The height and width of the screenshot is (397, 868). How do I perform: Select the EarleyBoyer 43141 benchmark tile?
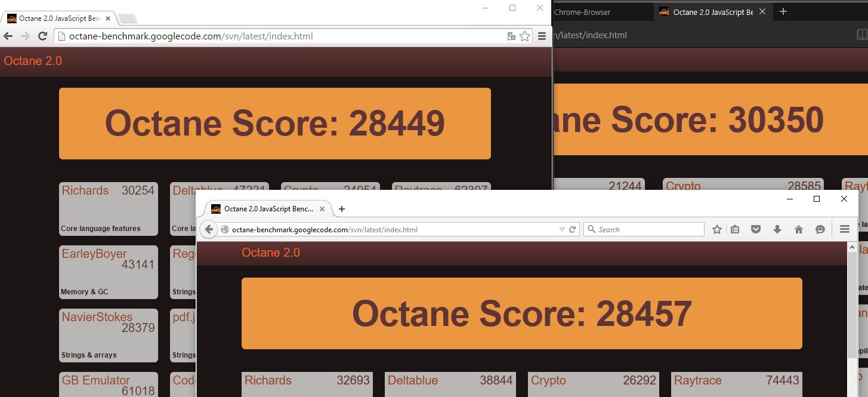click(x=109, y=272)
